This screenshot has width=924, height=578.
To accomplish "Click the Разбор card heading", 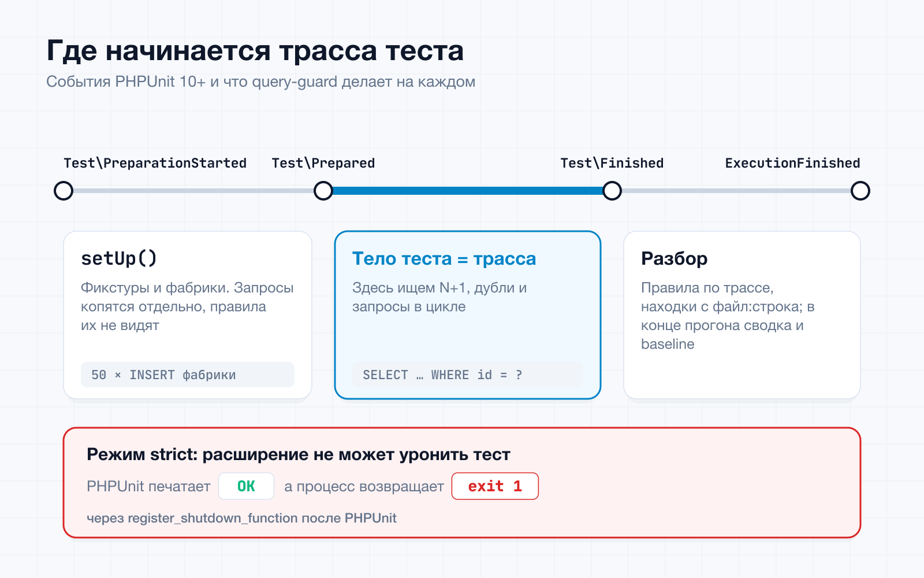I will (x=675, y=258).
